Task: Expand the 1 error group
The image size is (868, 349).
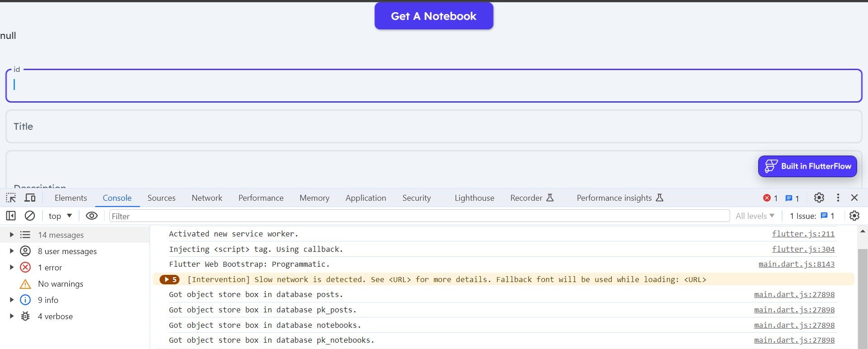Action: [12, 268]
